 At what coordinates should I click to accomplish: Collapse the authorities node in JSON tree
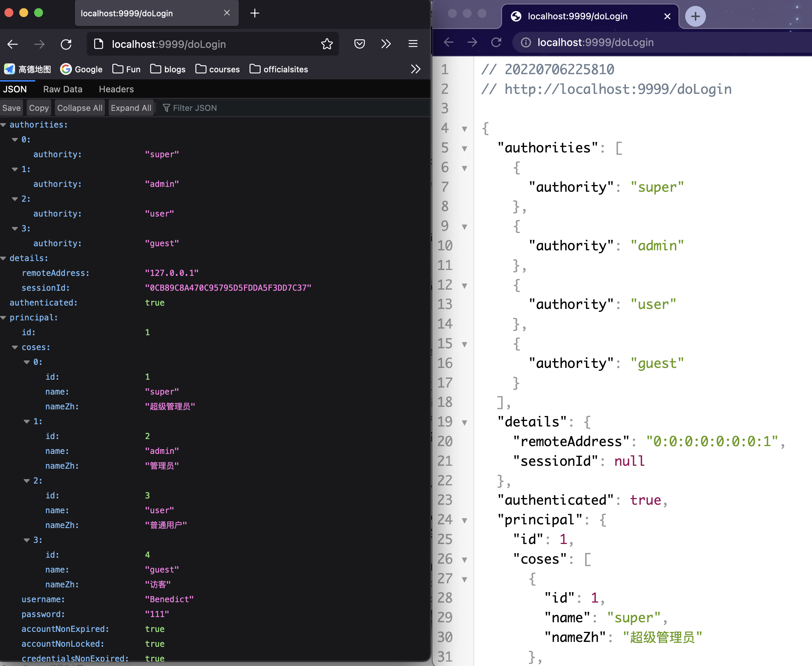pyautogui.click(x=3, y=125)
